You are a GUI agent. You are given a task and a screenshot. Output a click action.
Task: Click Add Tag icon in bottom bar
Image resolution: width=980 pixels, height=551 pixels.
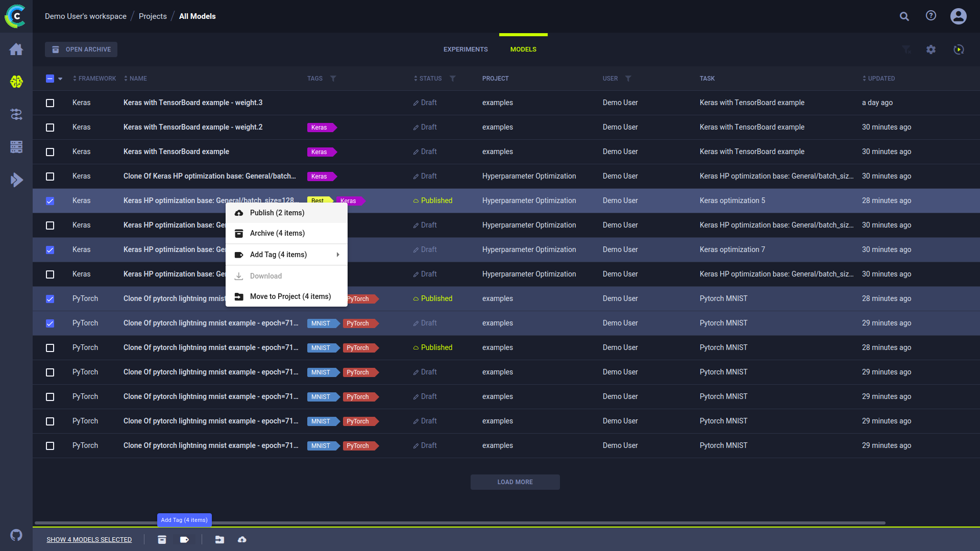(184, 539)
